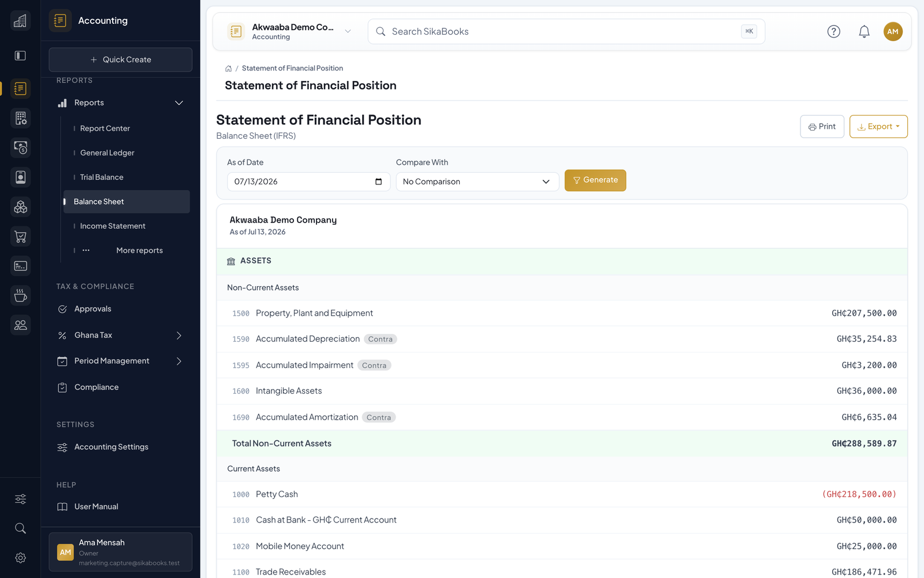
Task: Click account code 1500
Action: 241,313
